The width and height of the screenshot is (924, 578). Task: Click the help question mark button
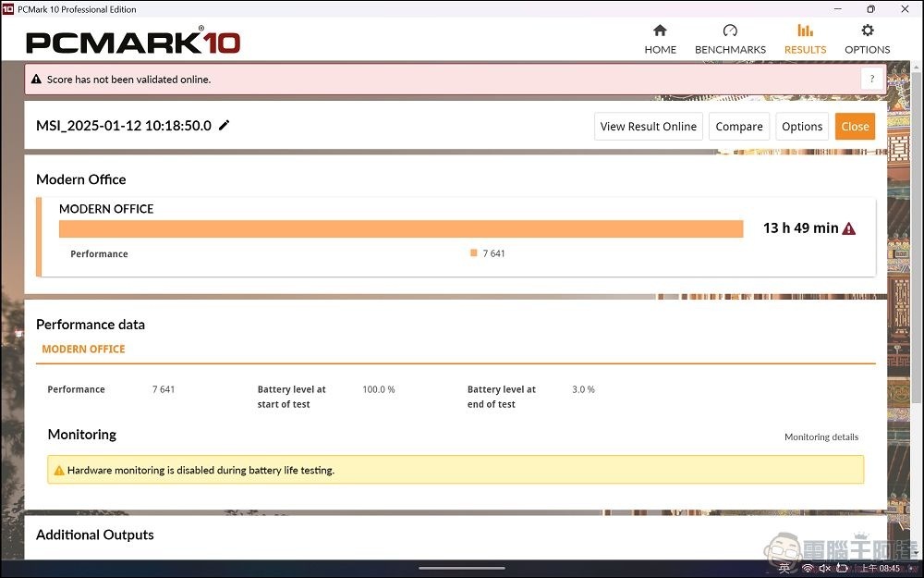(872, 80)
